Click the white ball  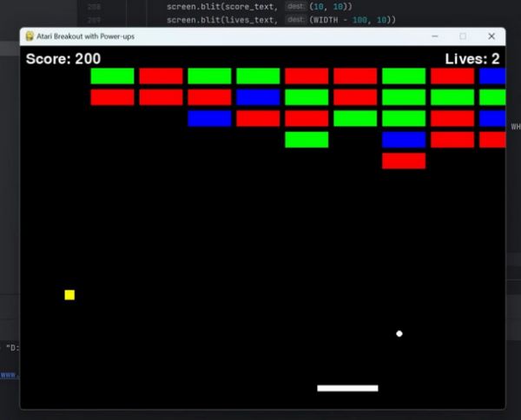pos(399,334)
